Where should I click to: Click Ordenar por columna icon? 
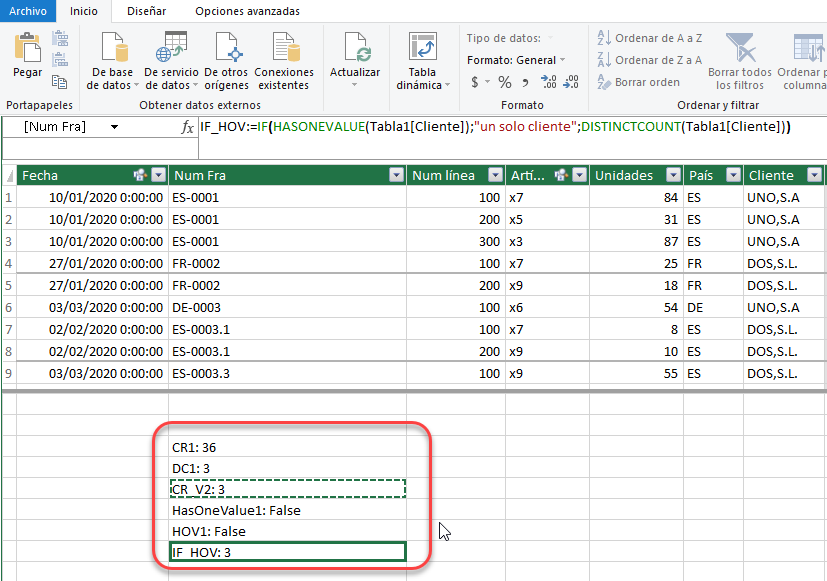click(807, 47)
